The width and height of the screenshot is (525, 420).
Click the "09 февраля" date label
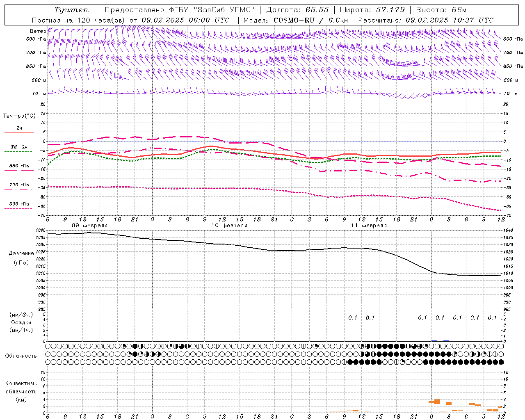(x=89, y=226)
